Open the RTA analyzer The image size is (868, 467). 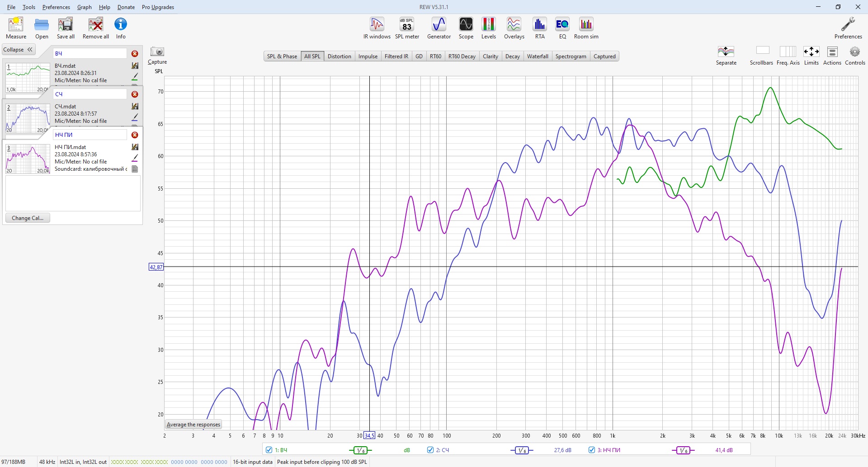(x=540, y=28)
